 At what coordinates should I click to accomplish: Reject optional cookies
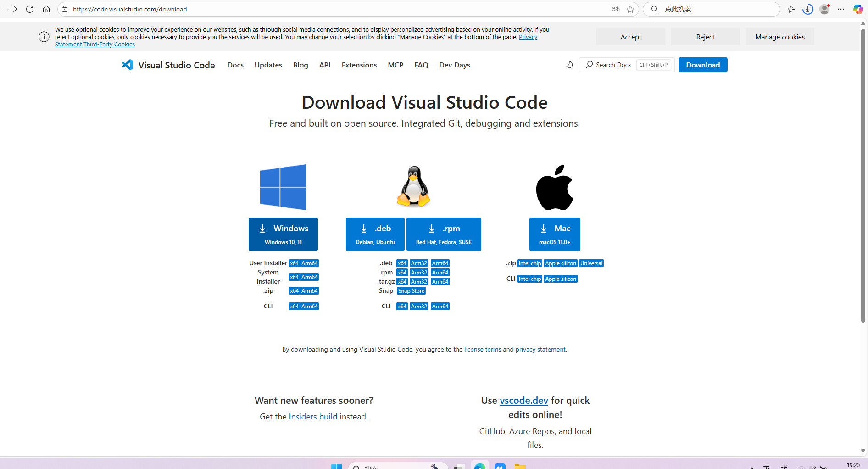[705, 37]
